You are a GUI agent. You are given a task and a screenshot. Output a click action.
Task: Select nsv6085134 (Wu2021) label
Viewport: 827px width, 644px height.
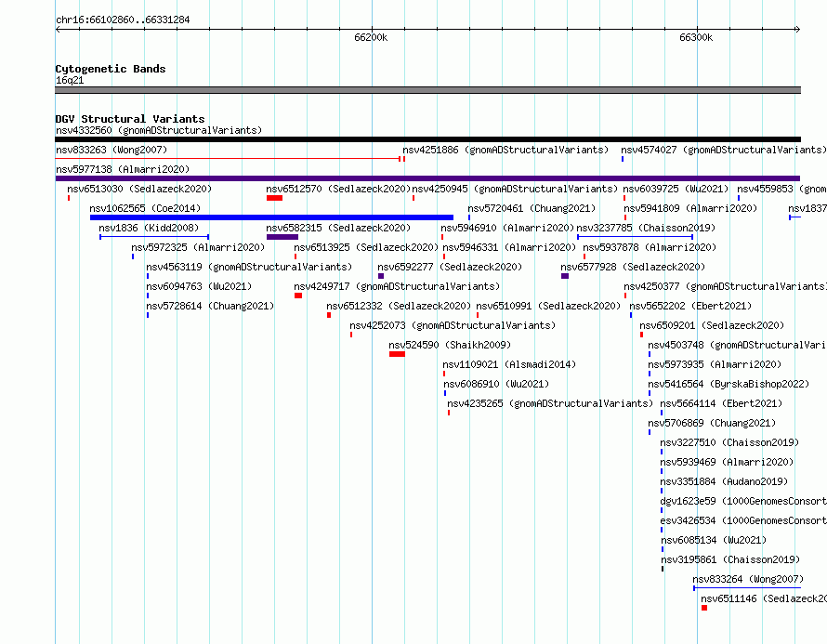click(714, 540)
